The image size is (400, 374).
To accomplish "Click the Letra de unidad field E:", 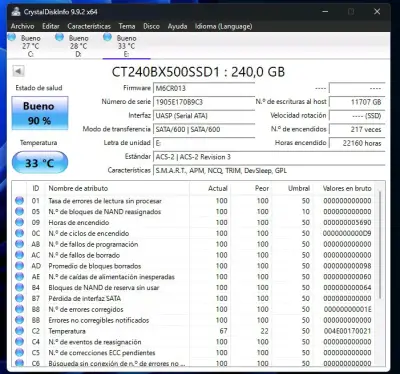I will (204, 143).
